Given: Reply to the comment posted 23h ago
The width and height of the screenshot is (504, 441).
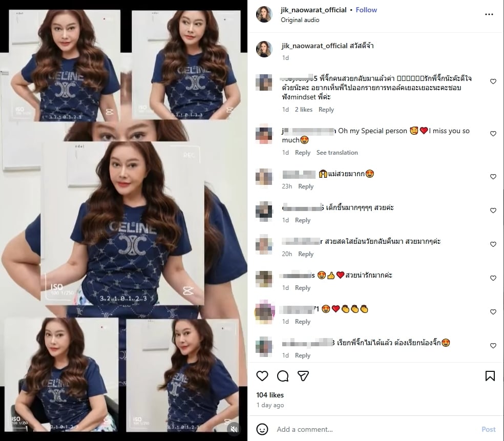Looking at the screenshot, I should (306, 186).
